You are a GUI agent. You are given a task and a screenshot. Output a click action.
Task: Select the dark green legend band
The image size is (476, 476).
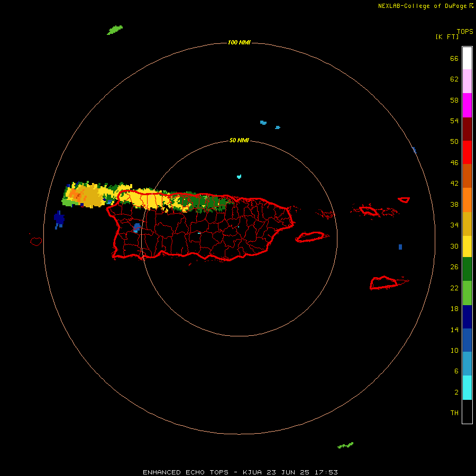click(467, 269)
